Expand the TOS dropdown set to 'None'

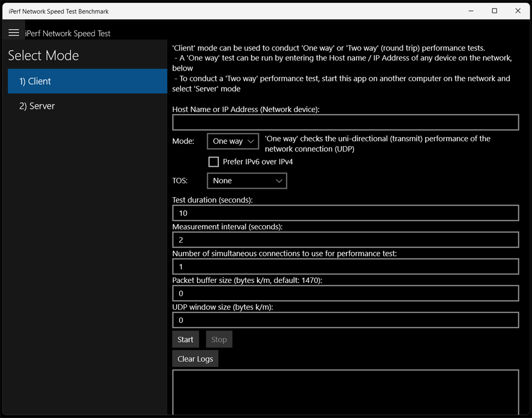point(247,181)
